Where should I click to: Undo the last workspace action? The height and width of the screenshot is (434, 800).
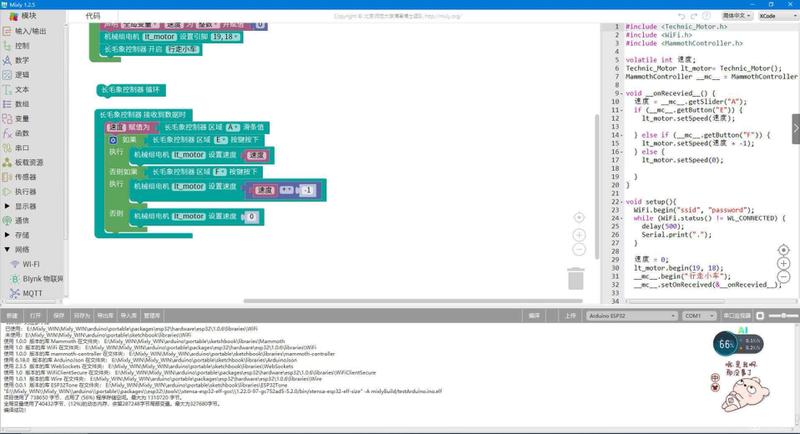[x=682, y=16]
